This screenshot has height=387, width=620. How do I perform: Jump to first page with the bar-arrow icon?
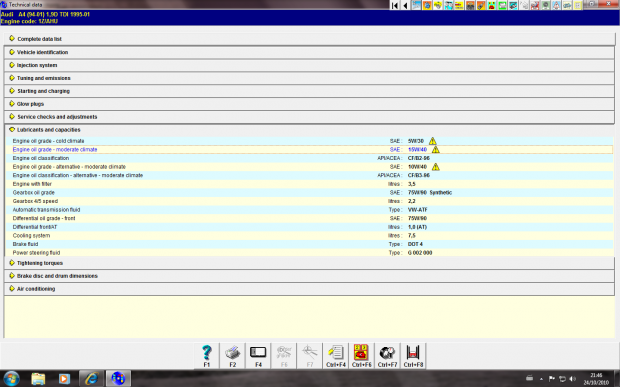(395, 5)
